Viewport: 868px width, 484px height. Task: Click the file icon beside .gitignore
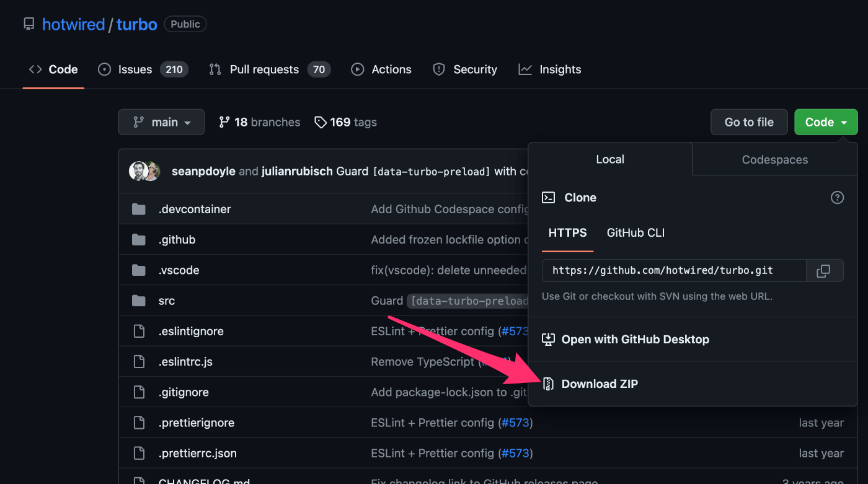(139, 392)
